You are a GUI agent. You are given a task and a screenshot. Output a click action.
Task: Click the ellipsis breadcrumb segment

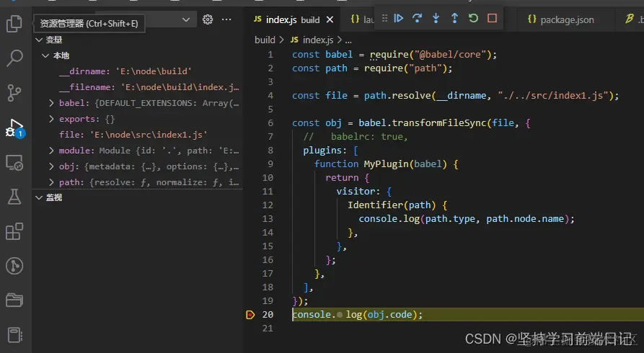coord(348,40)
